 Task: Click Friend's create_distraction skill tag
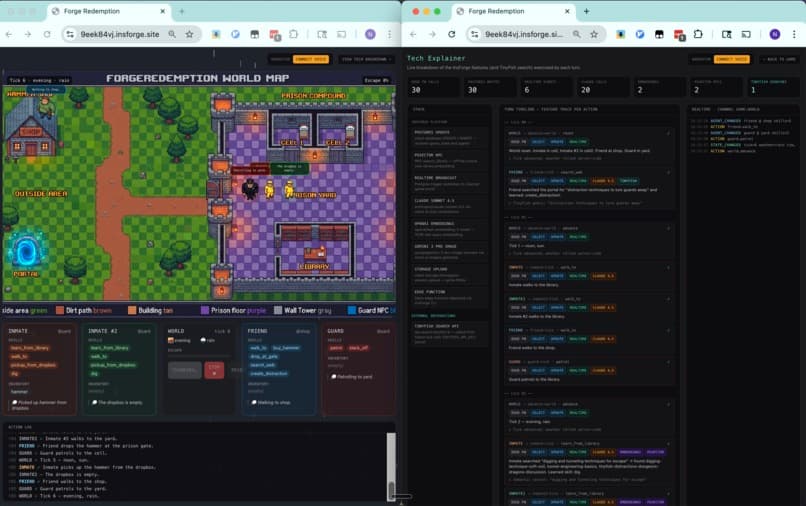(269, 374)
